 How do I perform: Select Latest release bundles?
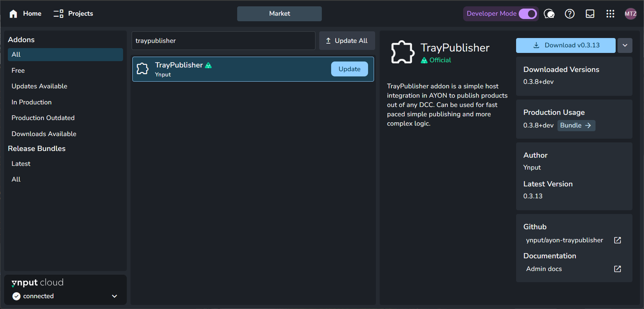(x=65, y=164)
